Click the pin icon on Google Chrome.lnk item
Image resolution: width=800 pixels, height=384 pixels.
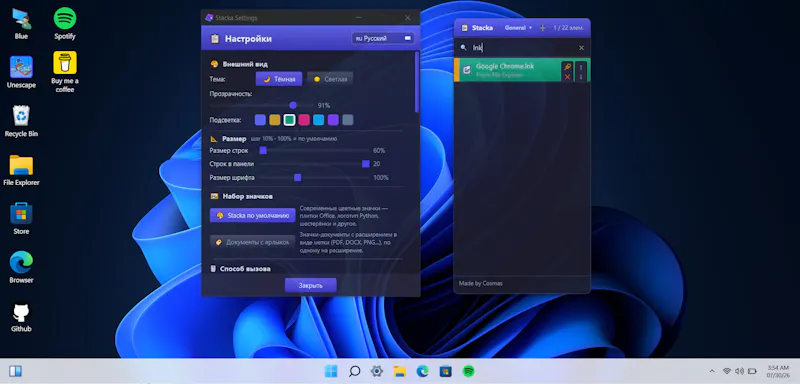coord(567,66)
